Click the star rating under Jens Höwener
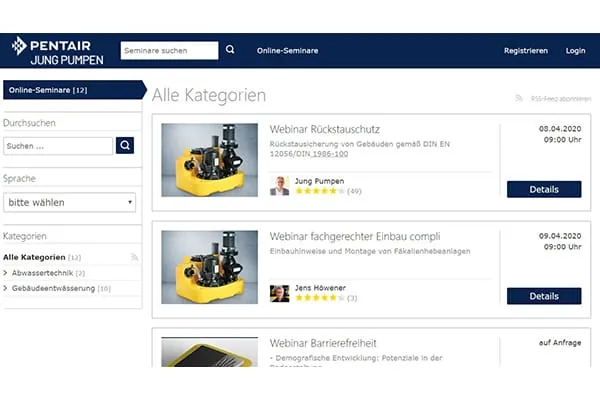The width and height of the screenshot is (600, 400). tap(318, 298)
